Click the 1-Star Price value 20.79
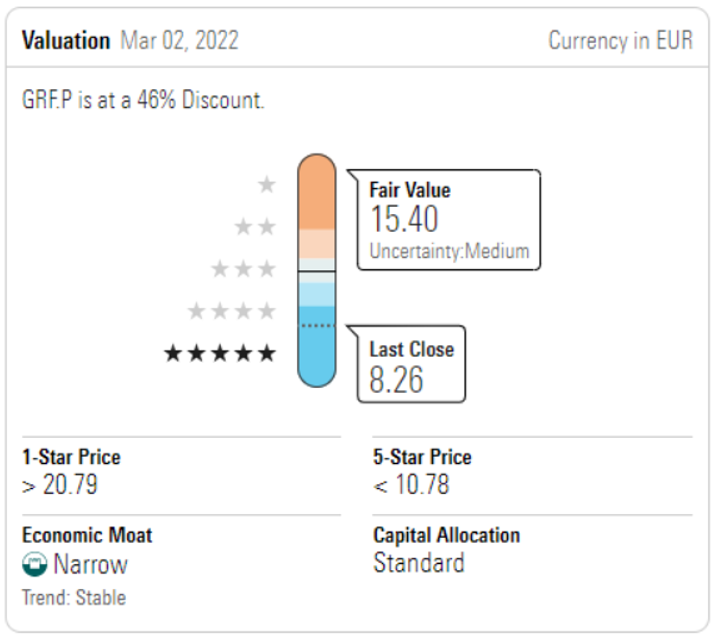The image size is (718, 641). click(x=60, y=485)
